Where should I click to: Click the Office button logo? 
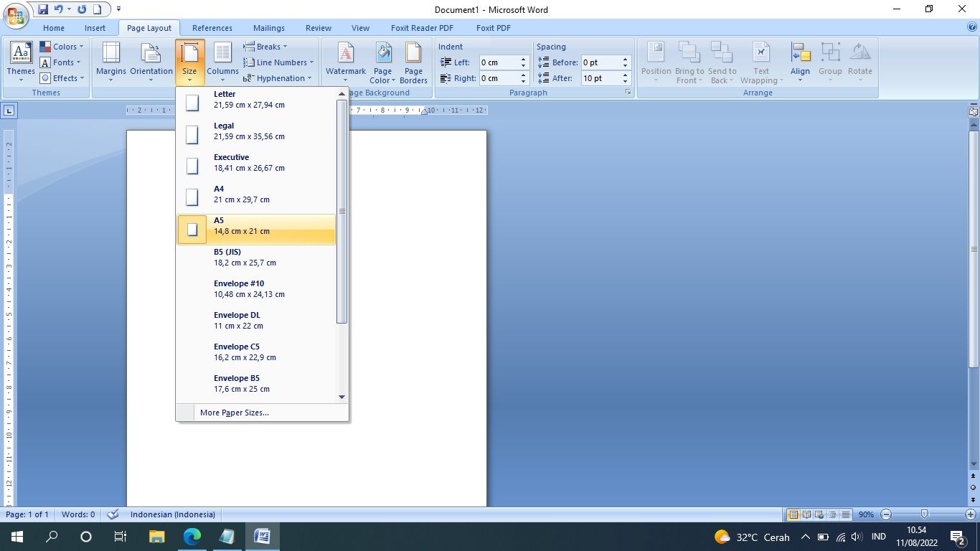pyautogui.click(x=16, y=14)
